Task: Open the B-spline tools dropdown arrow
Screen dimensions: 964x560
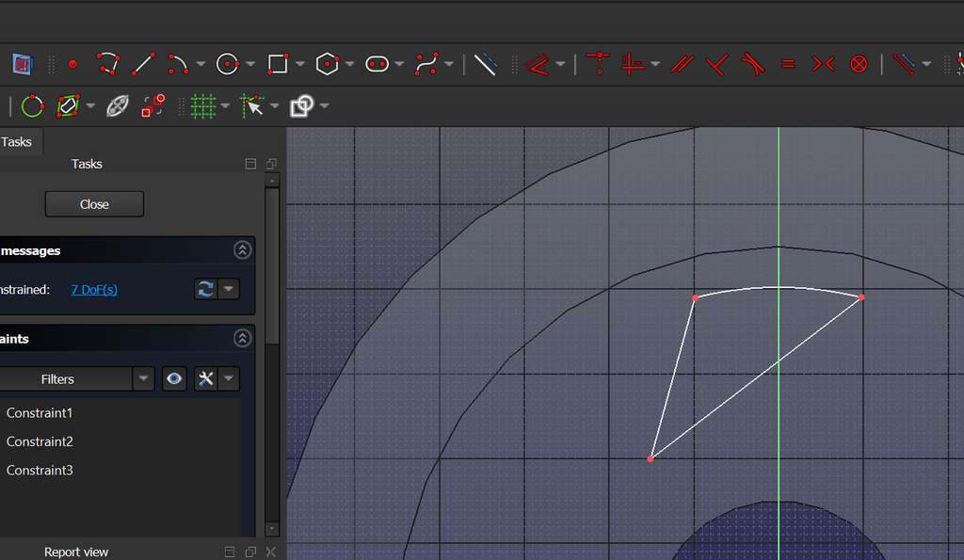Action: (449, 64)
